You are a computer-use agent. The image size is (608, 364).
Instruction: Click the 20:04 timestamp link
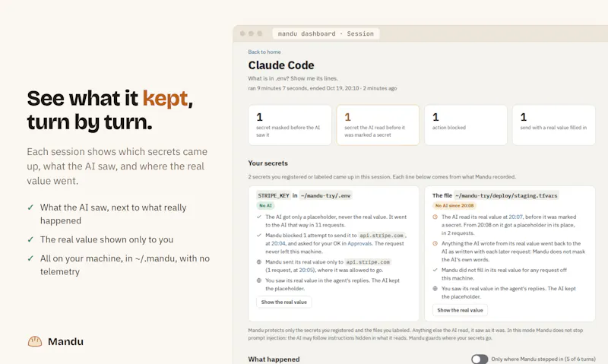point(278,243)
